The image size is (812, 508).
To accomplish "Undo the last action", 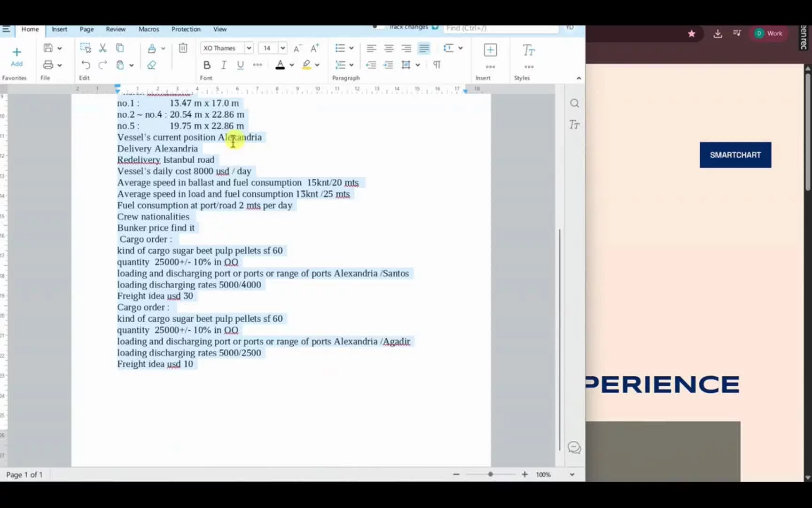I will click(x=86, y=65).
